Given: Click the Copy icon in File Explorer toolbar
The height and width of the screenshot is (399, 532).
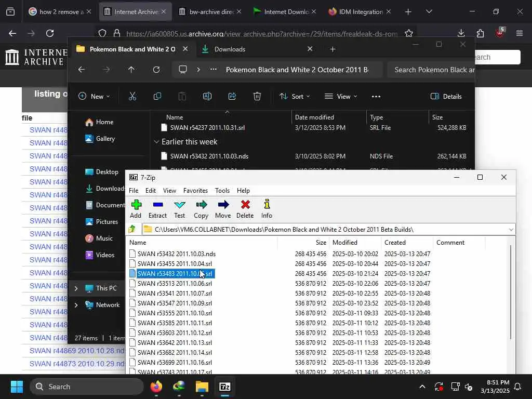Looking at the screenshot, I should pos(157,96).
